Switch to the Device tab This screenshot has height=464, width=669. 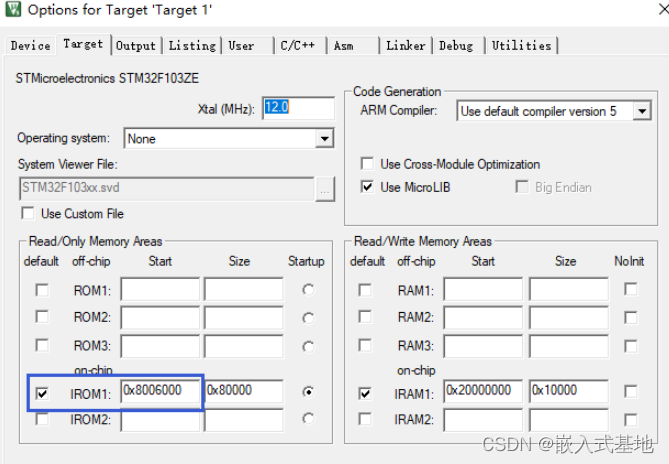(x=30, y=46)
